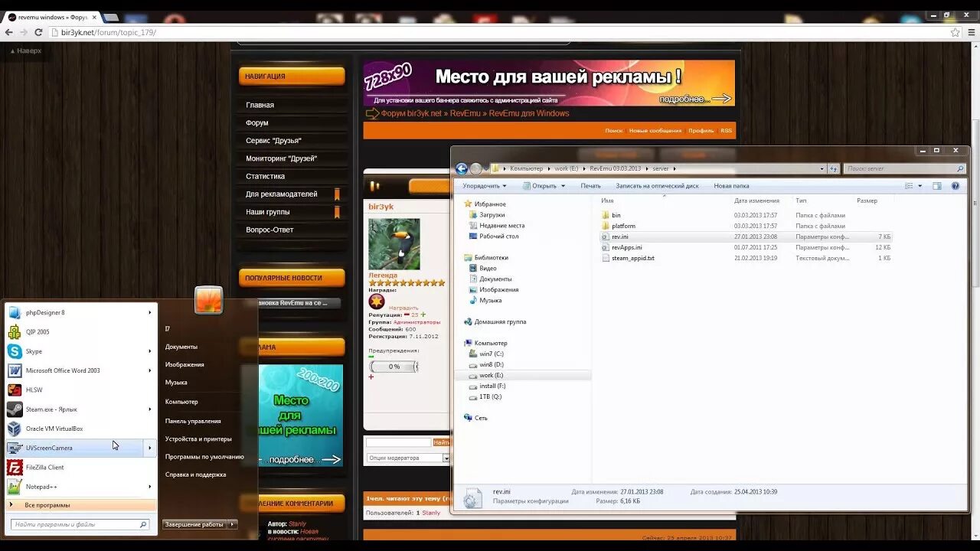Click Наверх scroll-to-top link
This screenshot has width=980, height=551.
[x=26, y=51]
